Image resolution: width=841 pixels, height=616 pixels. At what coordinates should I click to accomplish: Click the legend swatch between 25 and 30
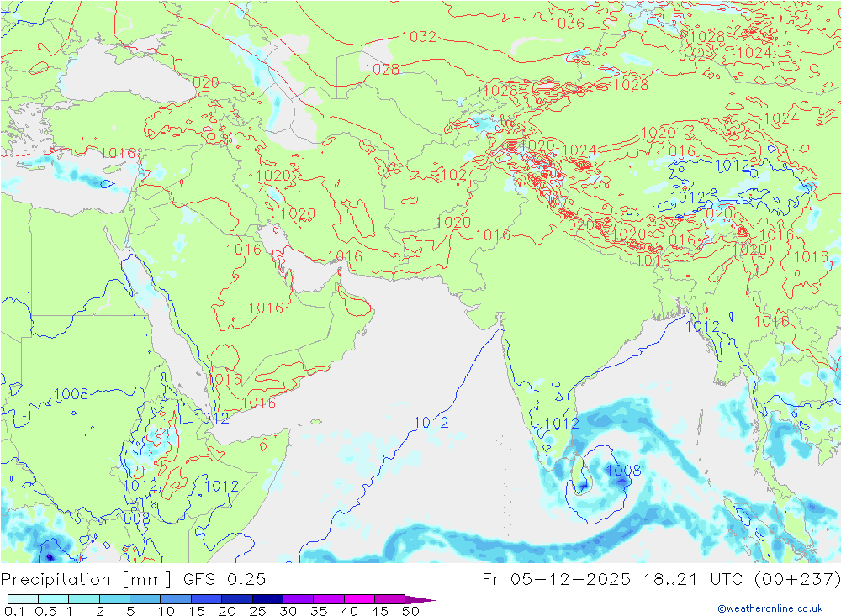coord(267,599)
